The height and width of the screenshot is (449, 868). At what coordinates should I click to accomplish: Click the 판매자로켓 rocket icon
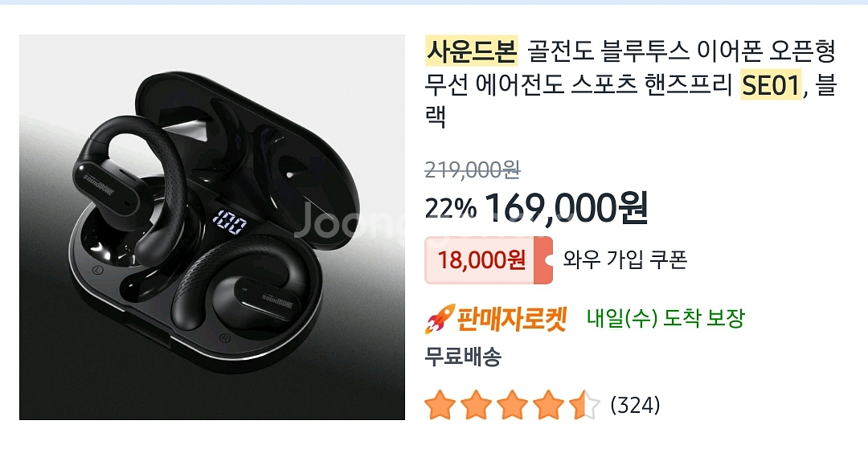point(440,319)
